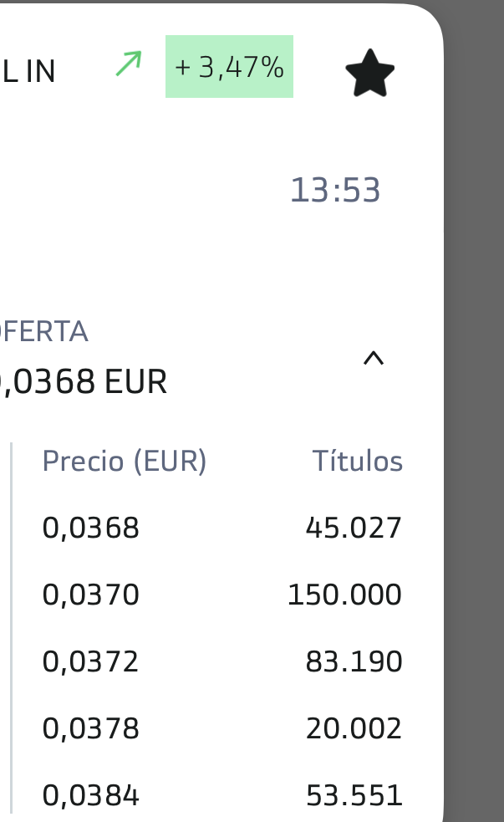Click the +3,47% change badge
This screenshot has width=504, height=822.
point(229,67)
